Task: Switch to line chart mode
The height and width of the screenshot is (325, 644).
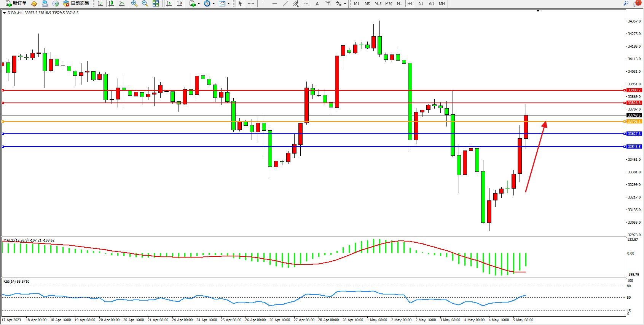Action: point(122,3)
